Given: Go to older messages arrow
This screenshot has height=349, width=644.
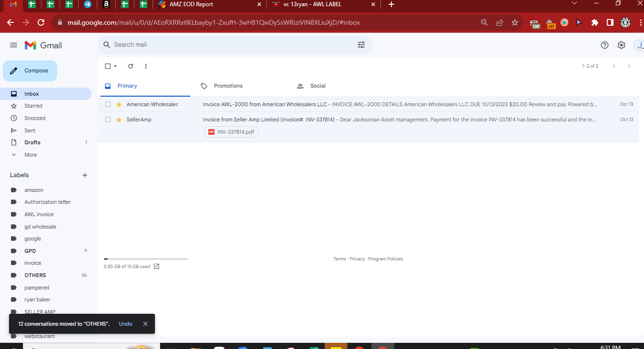Looking at the screenshot, I should pos(629,66).
